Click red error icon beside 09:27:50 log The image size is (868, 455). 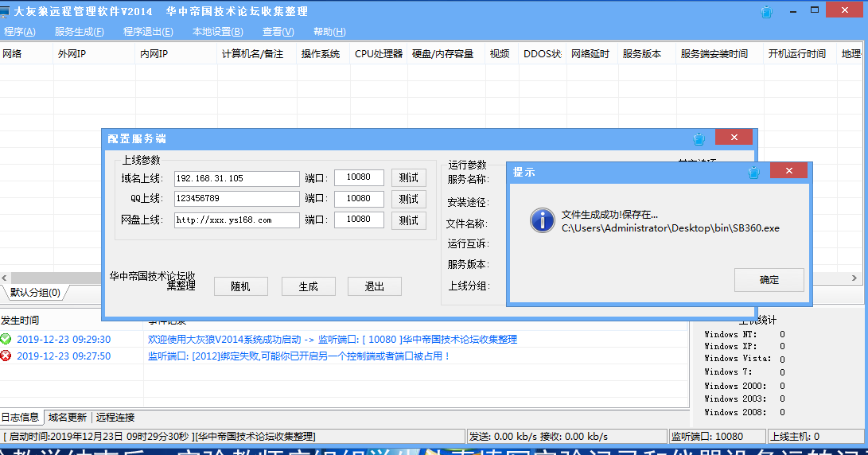tap(6, 356)
